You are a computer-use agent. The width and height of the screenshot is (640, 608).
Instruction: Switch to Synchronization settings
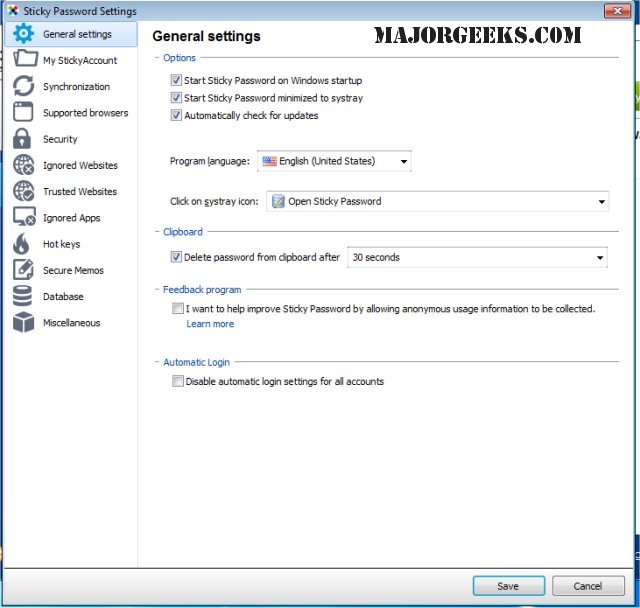point(71,87)
